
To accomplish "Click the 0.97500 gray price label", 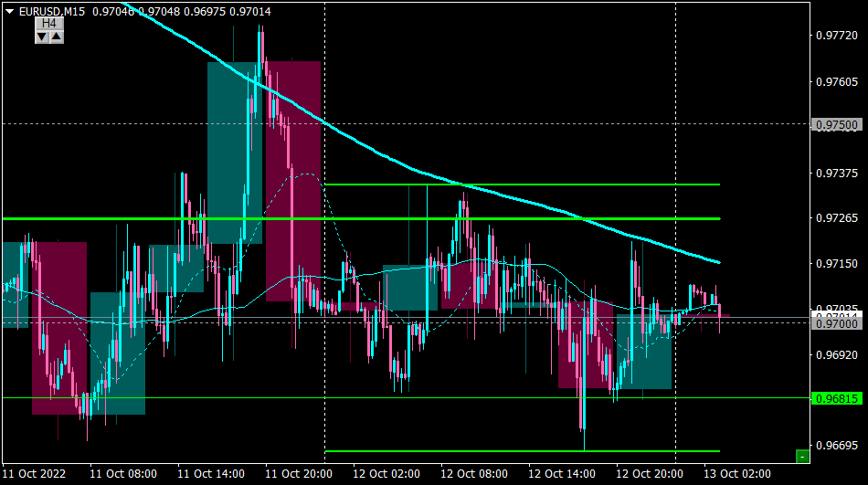I will click(x=836, y=124).
